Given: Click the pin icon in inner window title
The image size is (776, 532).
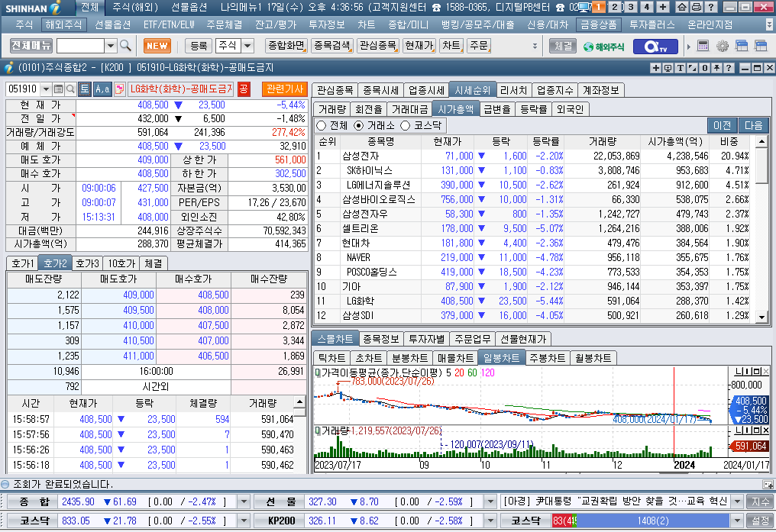Looking at the screenshot, I should (x=716, y=68).
